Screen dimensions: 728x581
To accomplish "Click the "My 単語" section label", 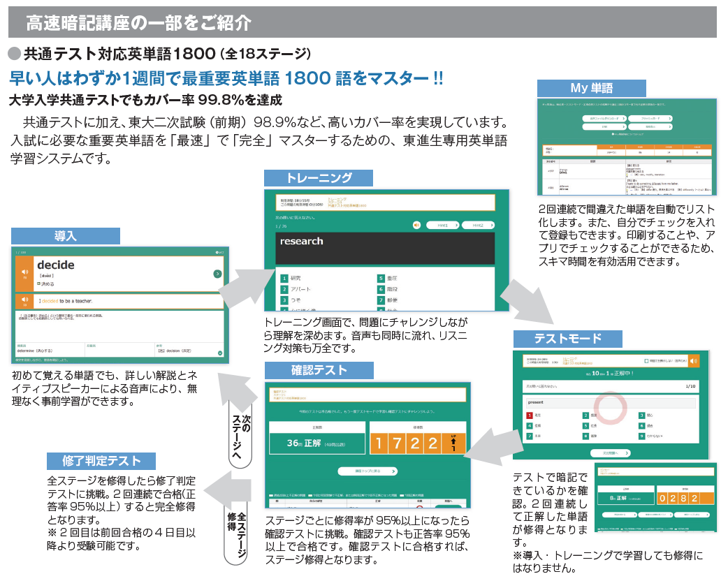I will point(592,88).
